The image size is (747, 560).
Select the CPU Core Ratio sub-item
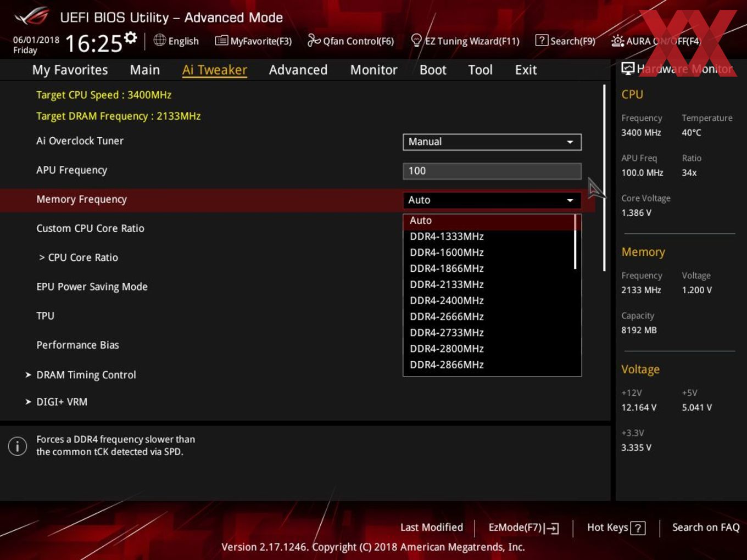(79, 257)
